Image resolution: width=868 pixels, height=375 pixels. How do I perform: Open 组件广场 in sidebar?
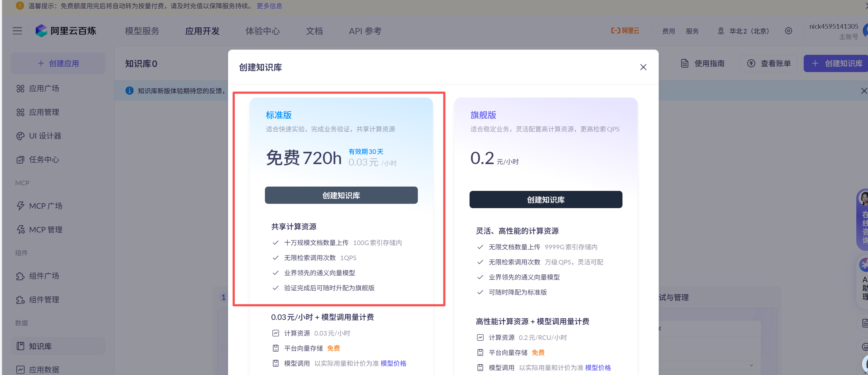44,276
